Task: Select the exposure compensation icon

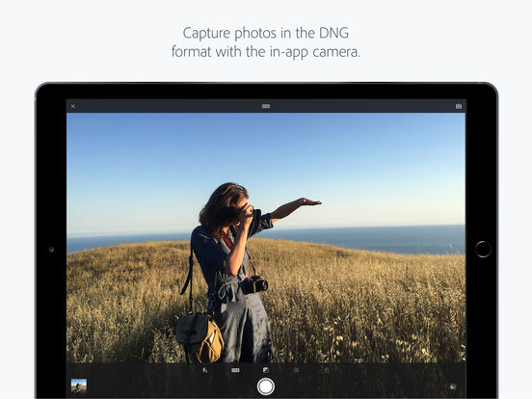Action: pos(266,370)
